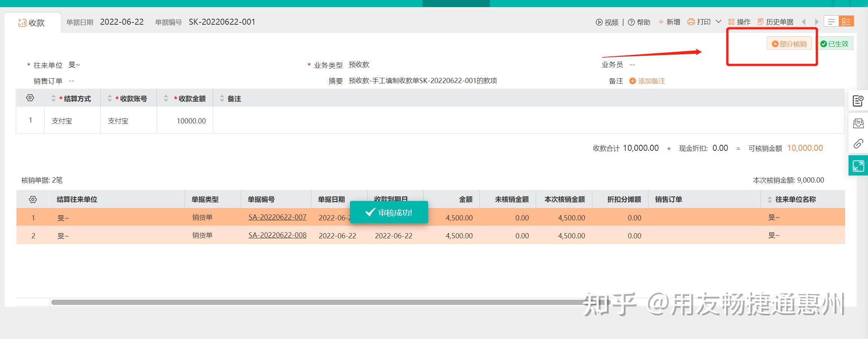The image size is (868, 339).
Task: Open the attachment paperclip sidebar icon
Action: [858, 144]
